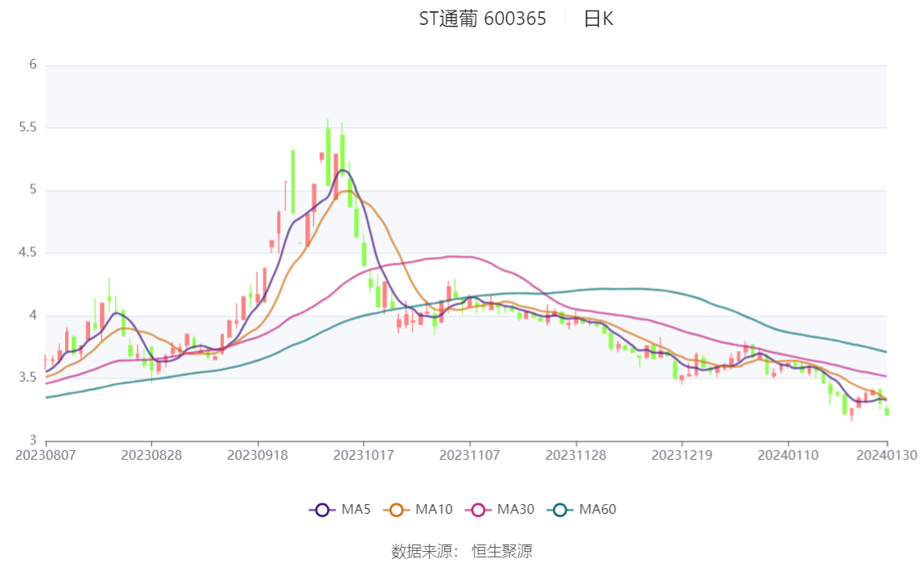
Task: Click y-axis value 4.5
Action: [x=27, y=253]
